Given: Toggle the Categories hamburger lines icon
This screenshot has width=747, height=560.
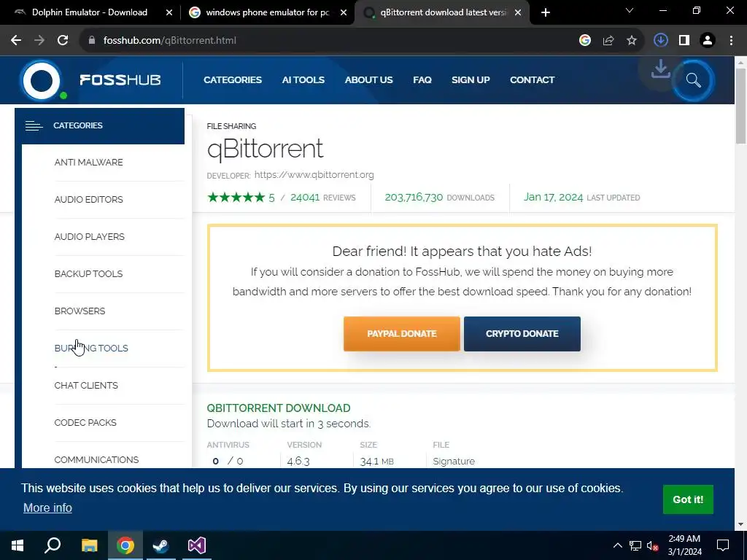Looking at the screenshot, I should click(x=34, y=125).
